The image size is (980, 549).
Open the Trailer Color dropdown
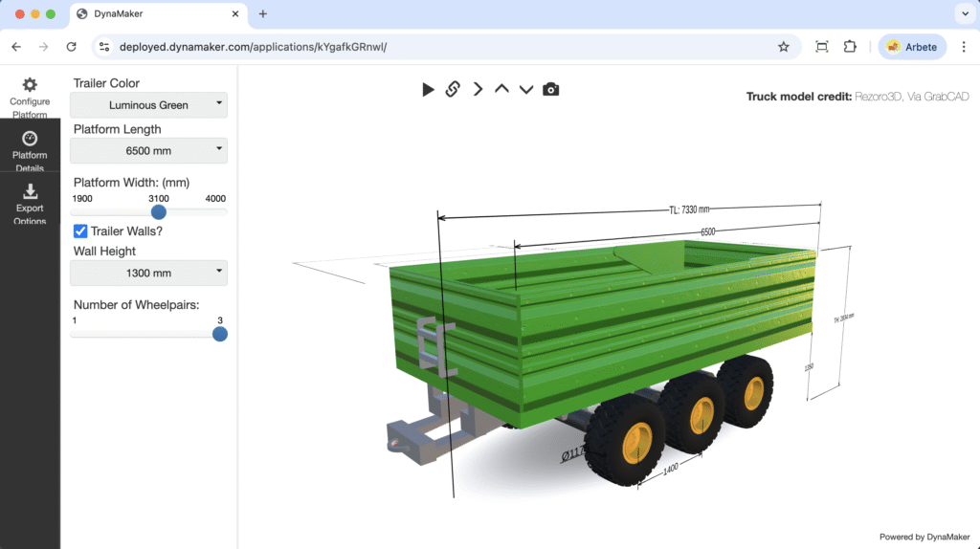[148, 105]
